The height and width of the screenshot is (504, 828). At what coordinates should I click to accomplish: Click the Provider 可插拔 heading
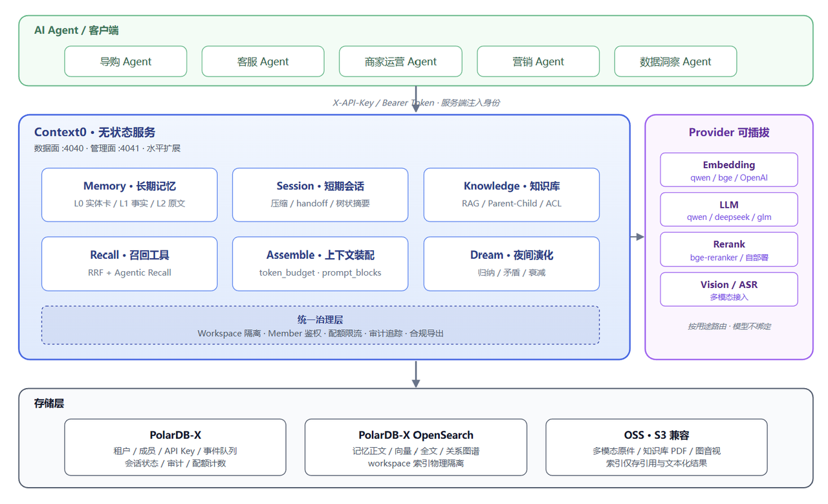(729, 133)
